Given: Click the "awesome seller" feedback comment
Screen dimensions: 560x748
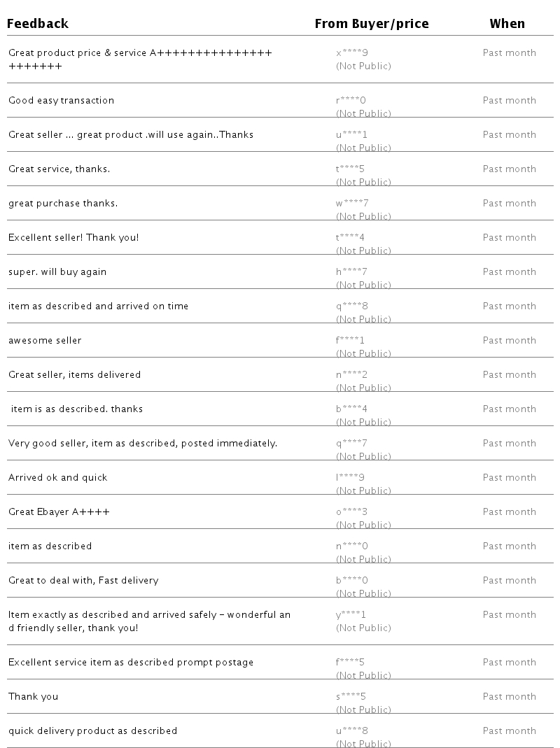Looking at the screenshot, I should [x=45, y=340].
